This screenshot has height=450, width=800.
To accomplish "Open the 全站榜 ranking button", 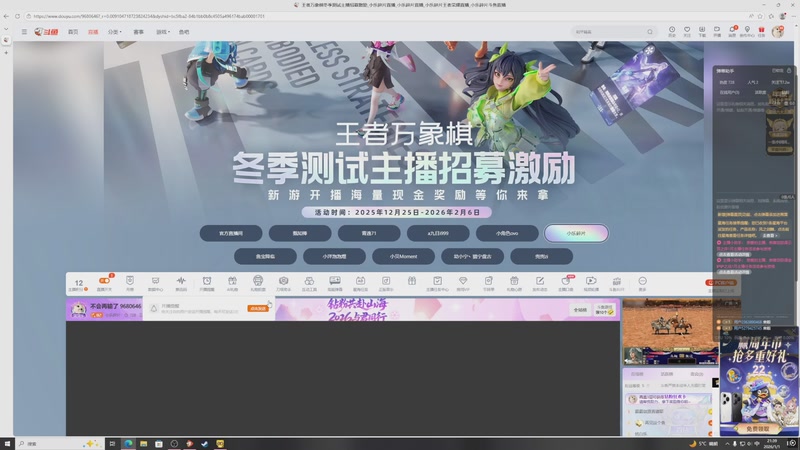I will coord(580,310).
